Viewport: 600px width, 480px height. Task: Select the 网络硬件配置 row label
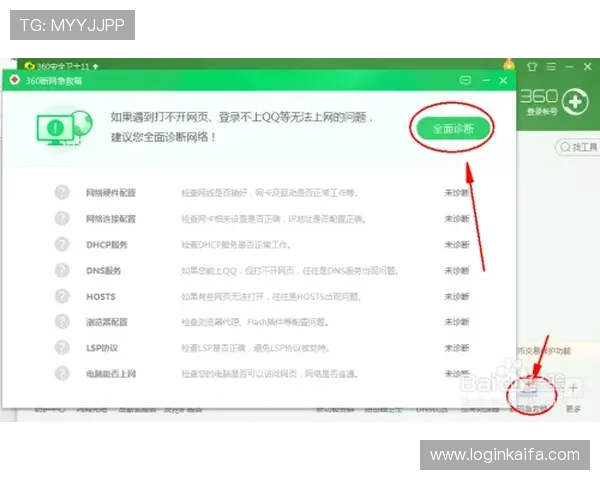pos(111,193)
